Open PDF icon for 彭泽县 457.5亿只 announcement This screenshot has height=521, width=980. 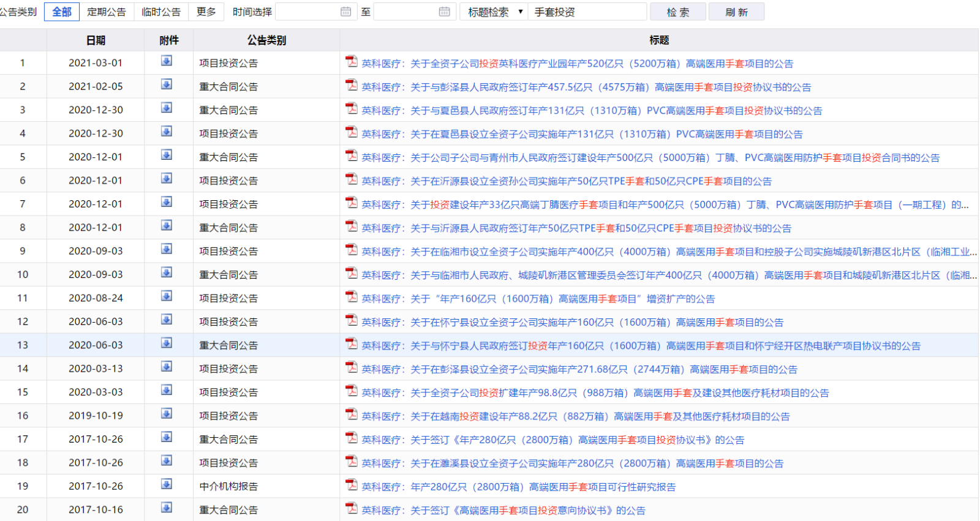(x=352, y=85)
